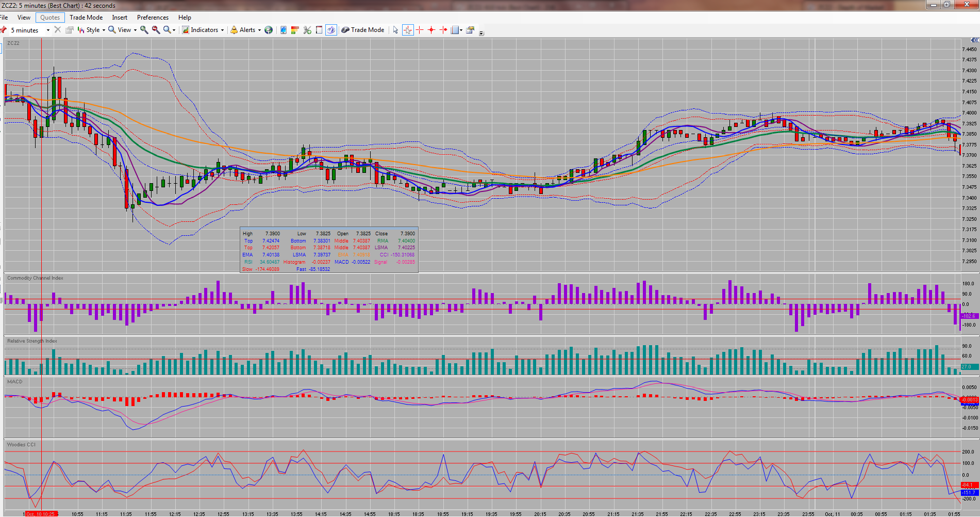The image size is (980, 517).
Task: Click the red -84.1 Woodies CCI tag
Action: (969, 485)
